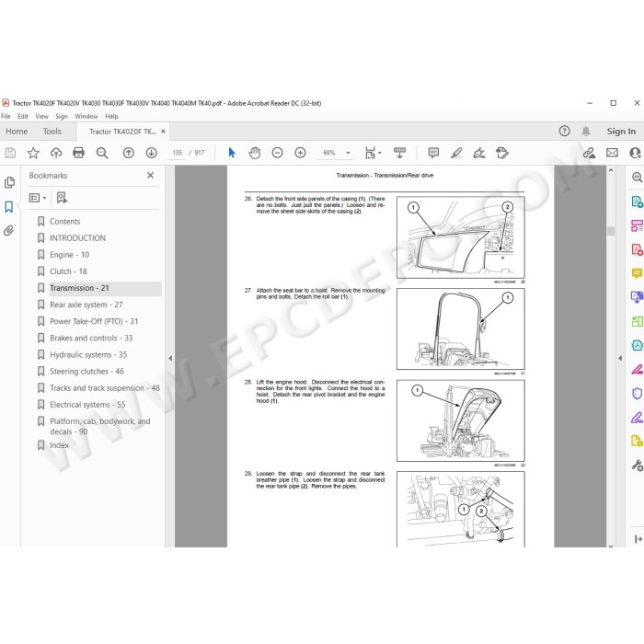Open the Sign menu
Screen dimensions: 644x644
tap(62, 117)
